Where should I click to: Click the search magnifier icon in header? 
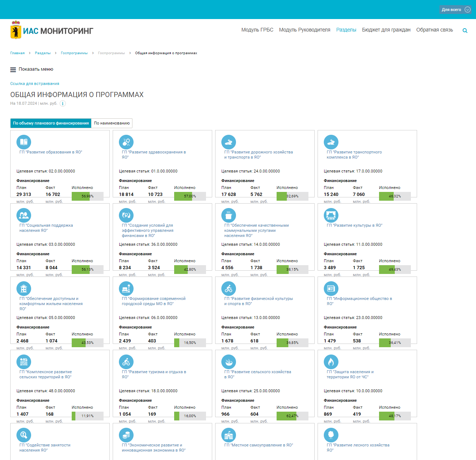coord(465,31)
